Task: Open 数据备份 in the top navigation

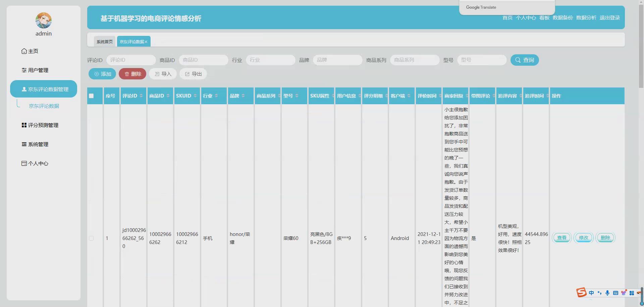Action: pos(562,18)
